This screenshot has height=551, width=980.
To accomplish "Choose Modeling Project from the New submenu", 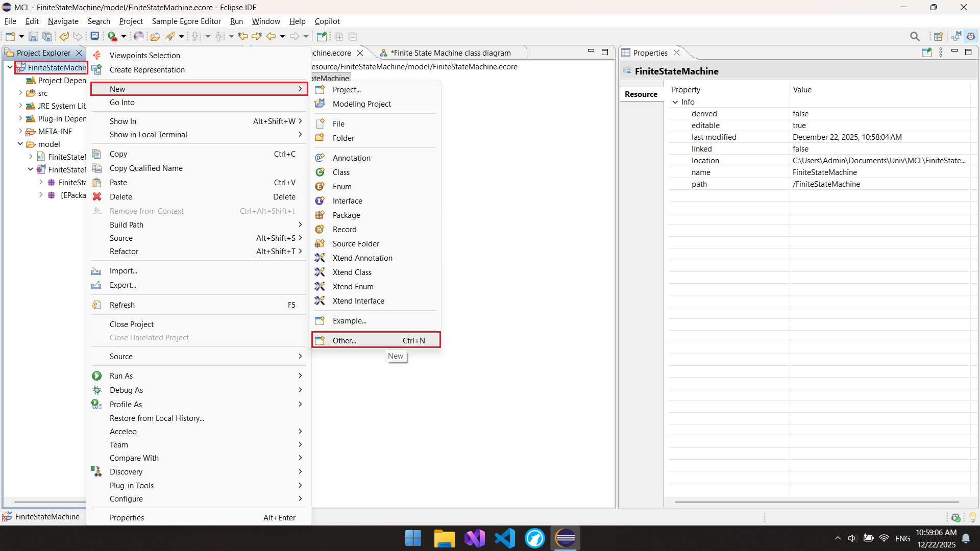I will [361, 104].
